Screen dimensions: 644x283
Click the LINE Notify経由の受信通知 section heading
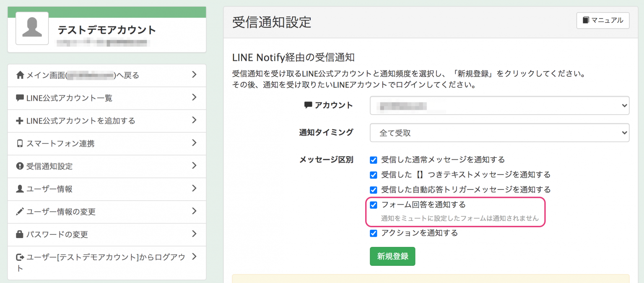tap(293, 57)
